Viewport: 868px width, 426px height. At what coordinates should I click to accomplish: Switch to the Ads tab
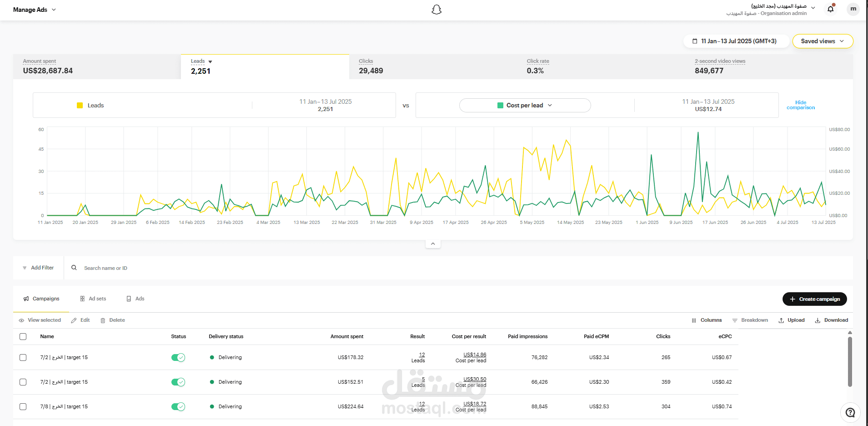tap(135, 299)
